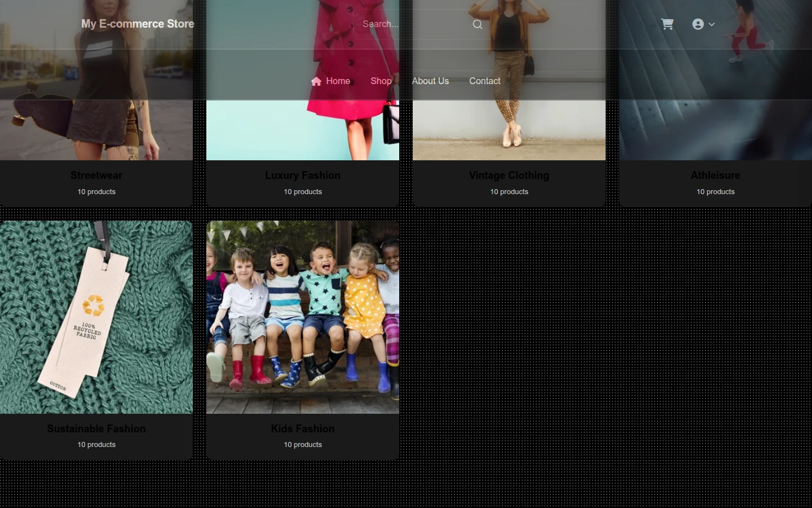The height and width of the screenshot is (508, 812).
Task: Click the house icon beside Home
Action: tap(316, 81)
